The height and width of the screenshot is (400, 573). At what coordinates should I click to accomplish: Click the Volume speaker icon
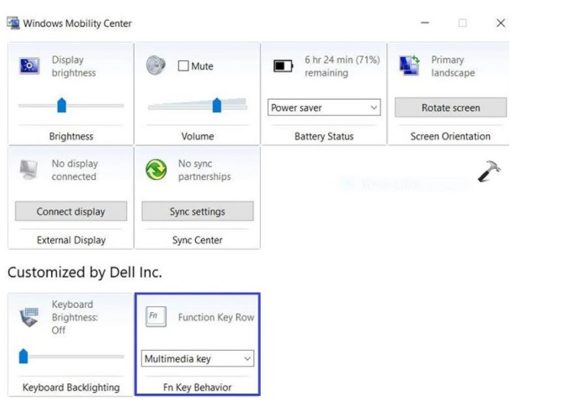tap(156, 65)
